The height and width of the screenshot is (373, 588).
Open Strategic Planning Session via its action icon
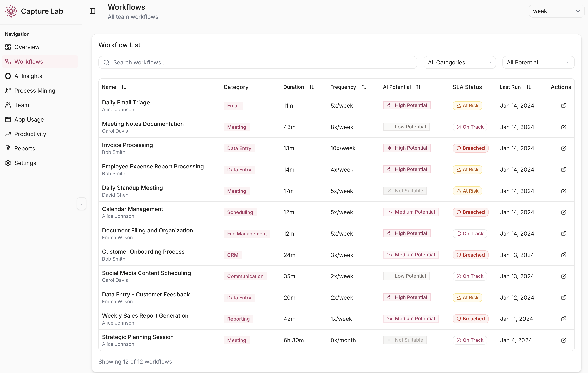pos(564,340)
